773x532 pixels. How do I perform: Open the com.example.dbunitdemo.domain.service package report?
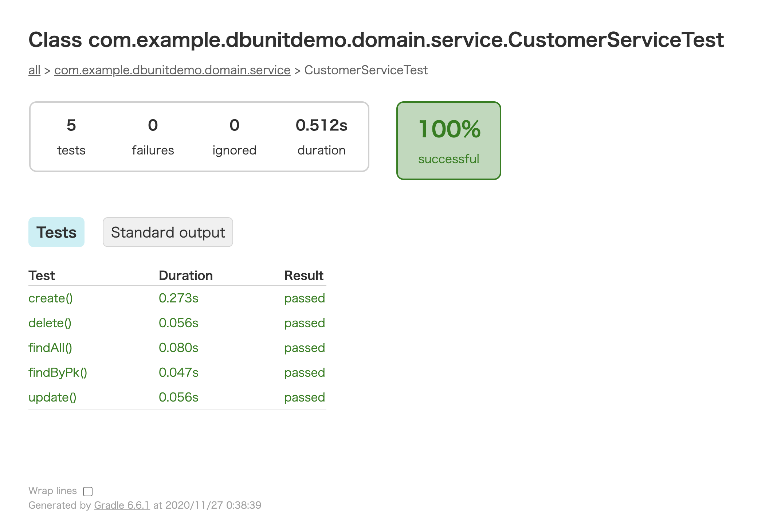click(x=172, y=70)
